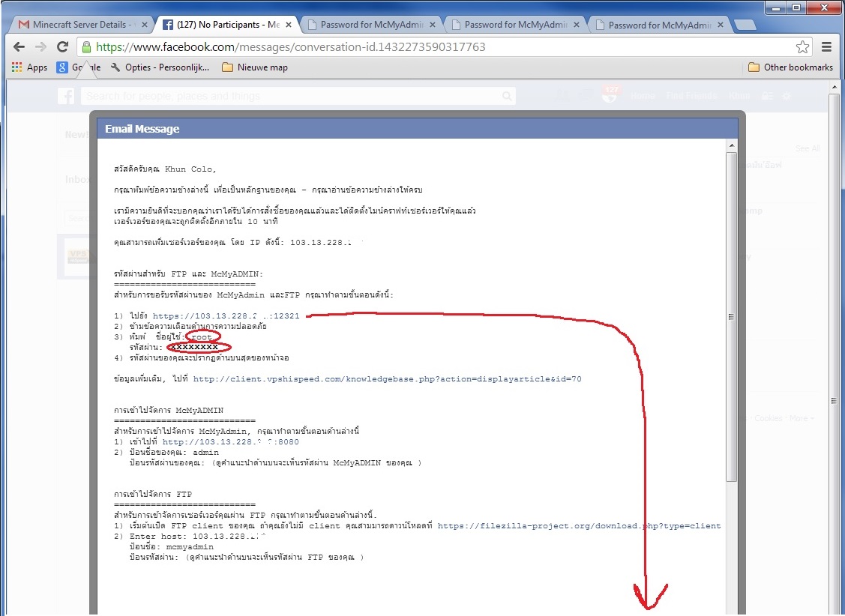Go to Facebook Home link
Screen dimensions: 845x616
[x=643, y=96]
